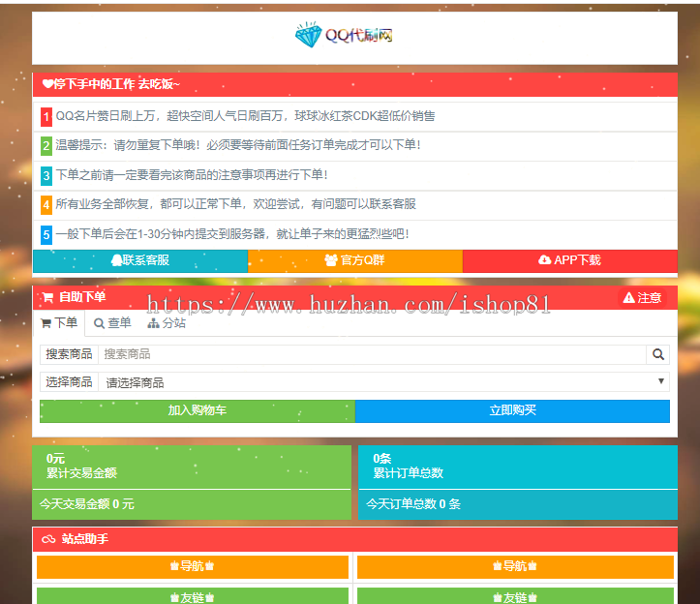Click the 所有业务全部恢复 announcement text

(x=235, y=204)
